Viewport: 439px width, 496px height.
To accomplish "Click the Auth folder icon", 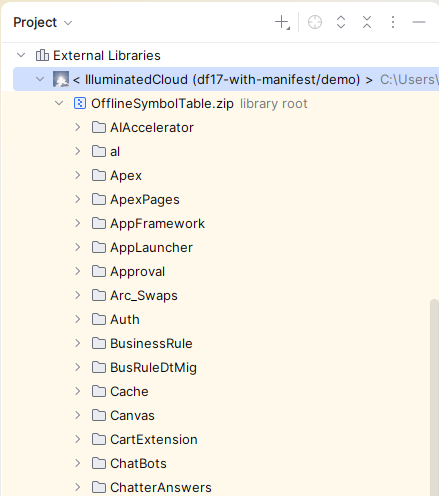I will coord(99,319).
